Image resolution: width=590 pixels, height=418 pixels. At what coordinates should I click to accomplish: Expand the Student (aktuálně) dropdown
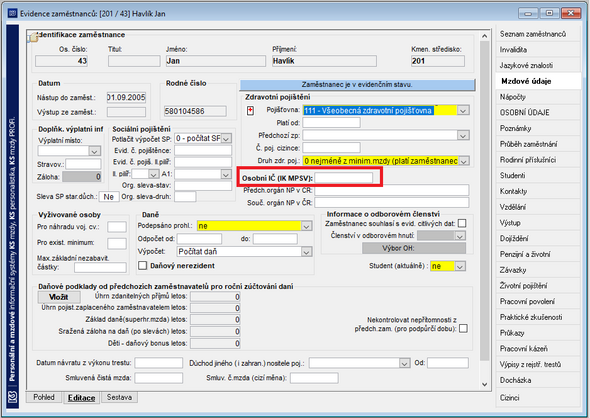tap(460, 266)
